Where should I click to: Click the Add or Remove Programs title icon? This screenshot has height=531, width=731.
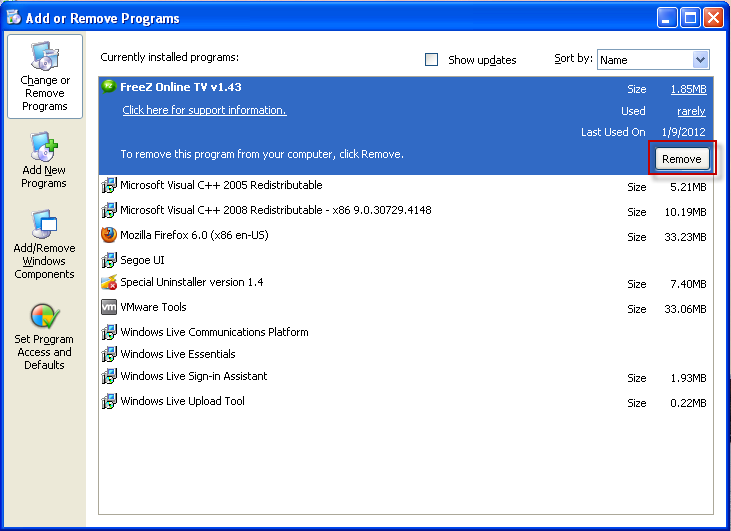pyautogui.click(x=14, y=17)
